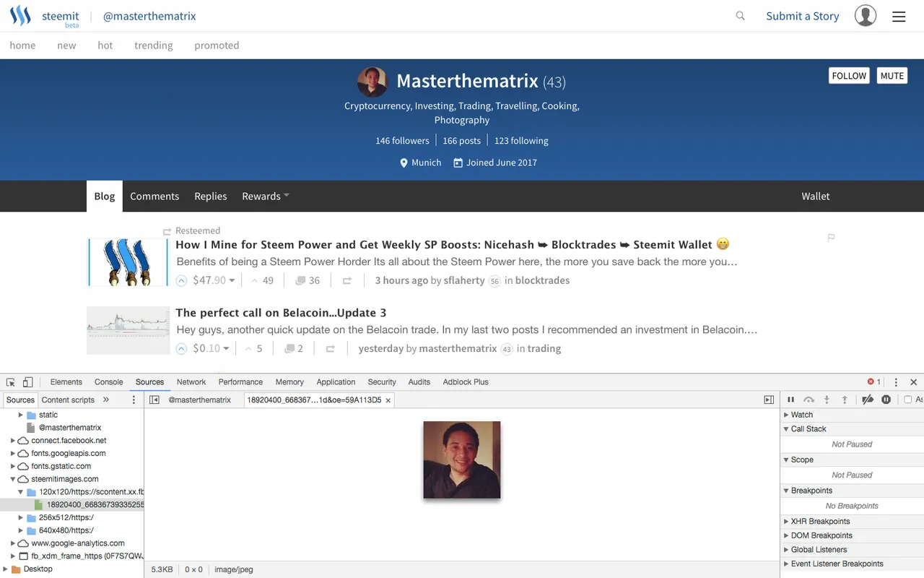Open comments icon showing 36 replies

300,280
